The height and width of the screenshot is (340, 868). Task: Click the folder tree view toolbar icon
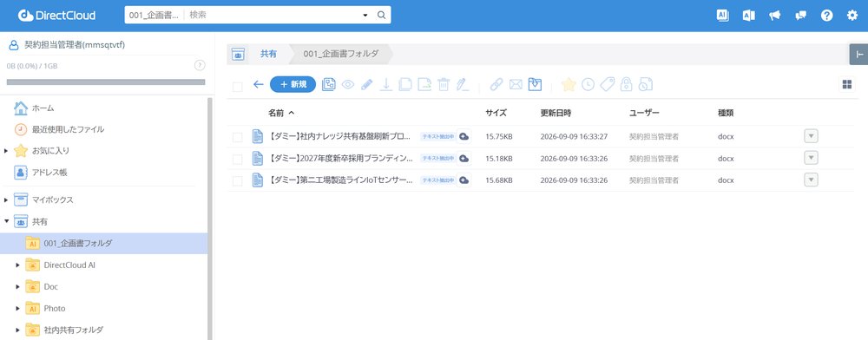[x=328, y=85]
